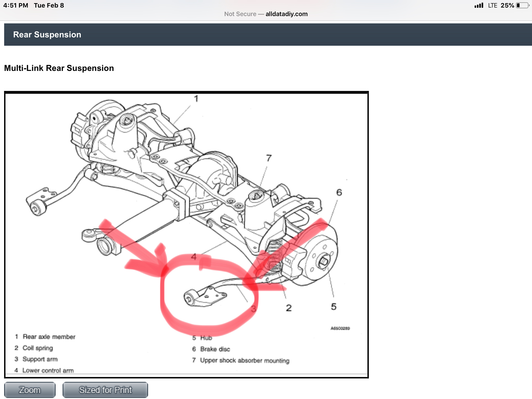Tap the cellular signal bars icon
The image size is (532, 399).
point(479,5)
